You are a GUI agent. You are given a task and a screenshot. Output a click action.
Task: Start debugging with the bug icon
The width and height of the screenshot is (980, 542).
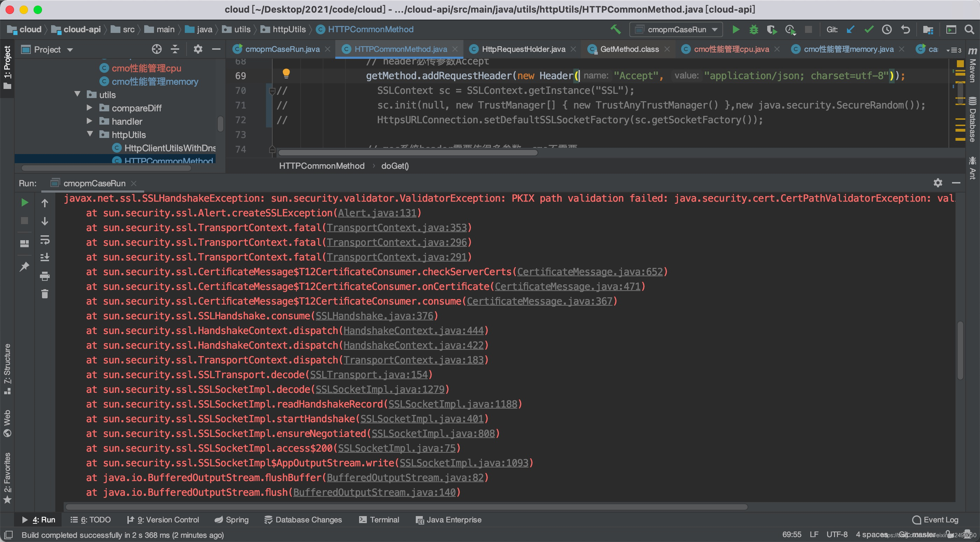click(754, 29)
